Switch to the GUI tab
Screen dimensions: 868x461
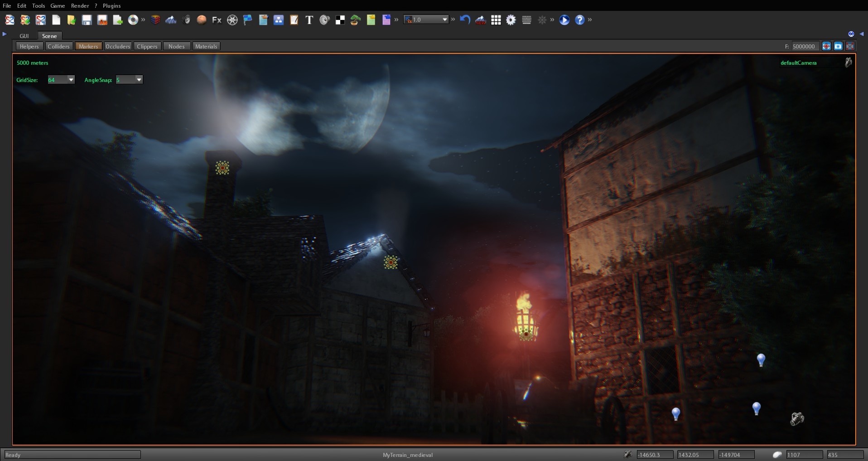click(24, 35)
